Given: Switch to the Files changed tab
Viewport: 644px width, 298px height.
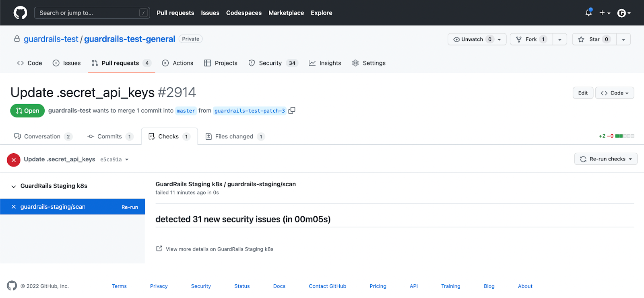Looking at the screenshot, I should (235, 136).
